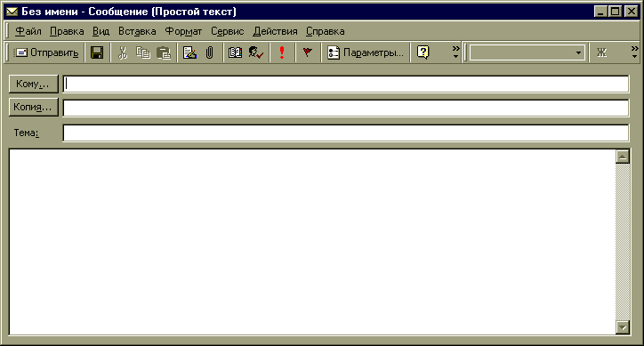Open the Address Book icon

[x=235, y=52]
